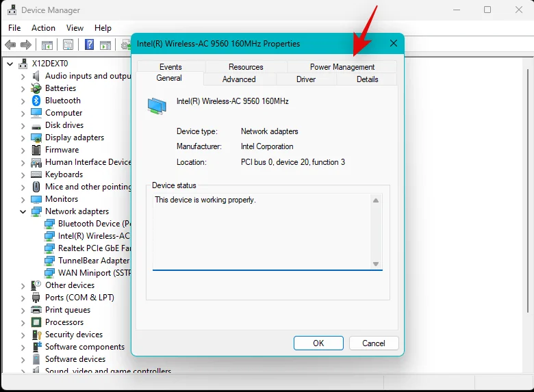Expand the Human Interface Devices chevron
Screen dimensions: 534x392
click(x=23, y=163)
